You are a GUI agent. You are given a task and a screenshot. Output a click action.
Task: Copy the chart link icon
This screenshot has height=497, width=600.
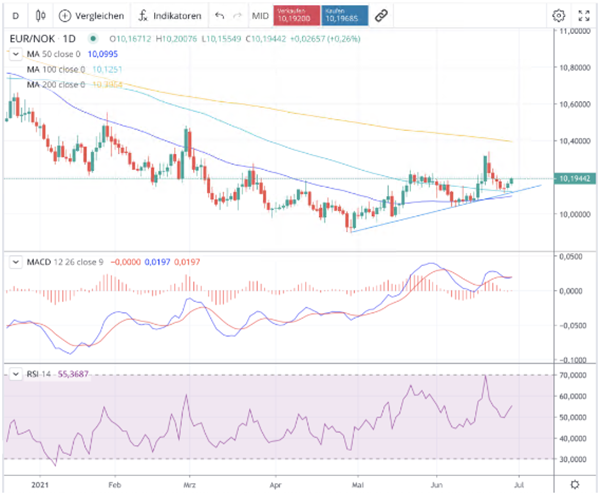(x=381, y=16)
